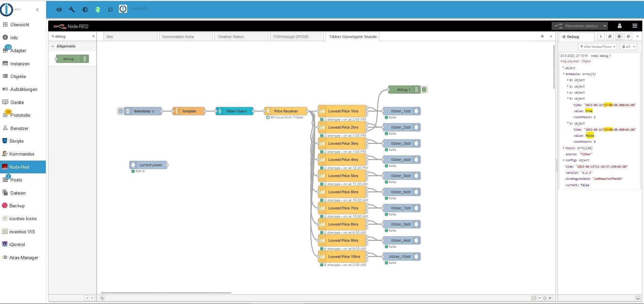Viewport: 644px width, 304px height.
Task: Trigger the timestamp inject node button
Action: point(121,111)
